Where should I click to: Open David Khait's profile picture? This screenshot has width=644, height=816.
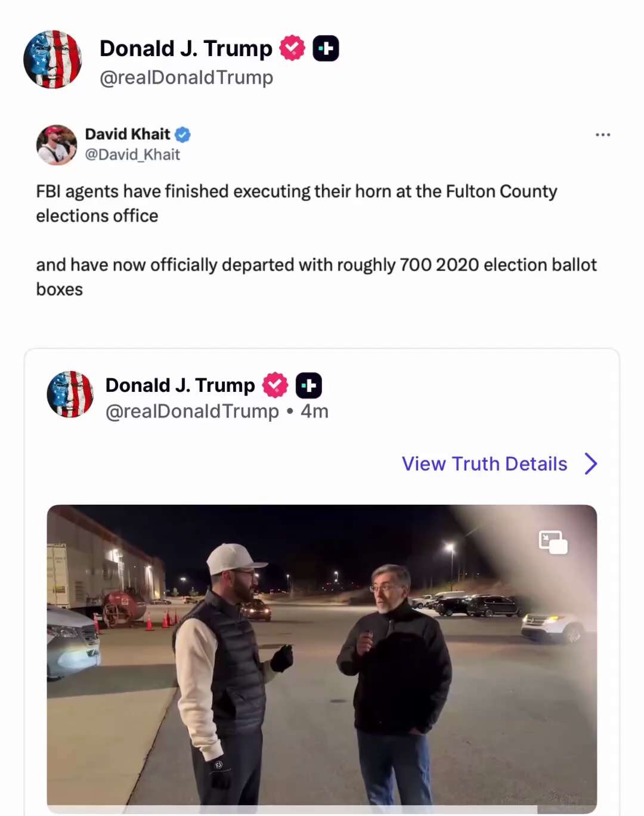[x=57, y=145]
